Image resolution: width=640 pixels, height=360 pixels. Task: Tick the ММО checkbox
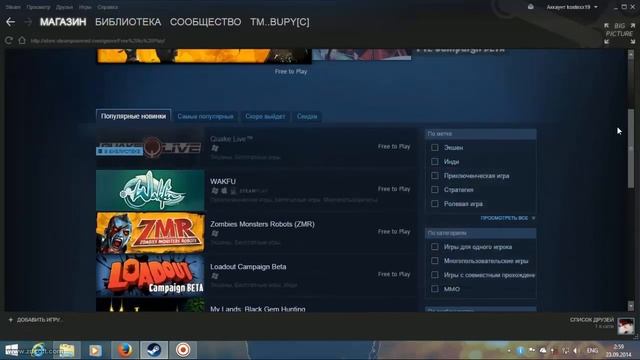click(435, 289)
